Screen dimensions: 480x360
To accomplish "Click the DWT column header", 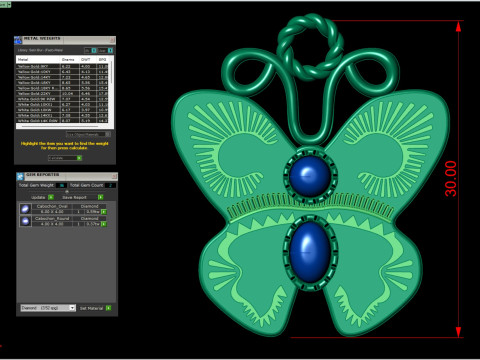I will pyautogui.click(x=88, y=59).
